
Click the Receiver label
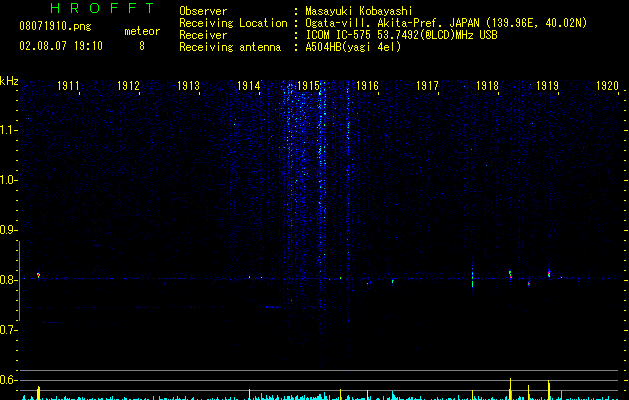pos(203,35)
